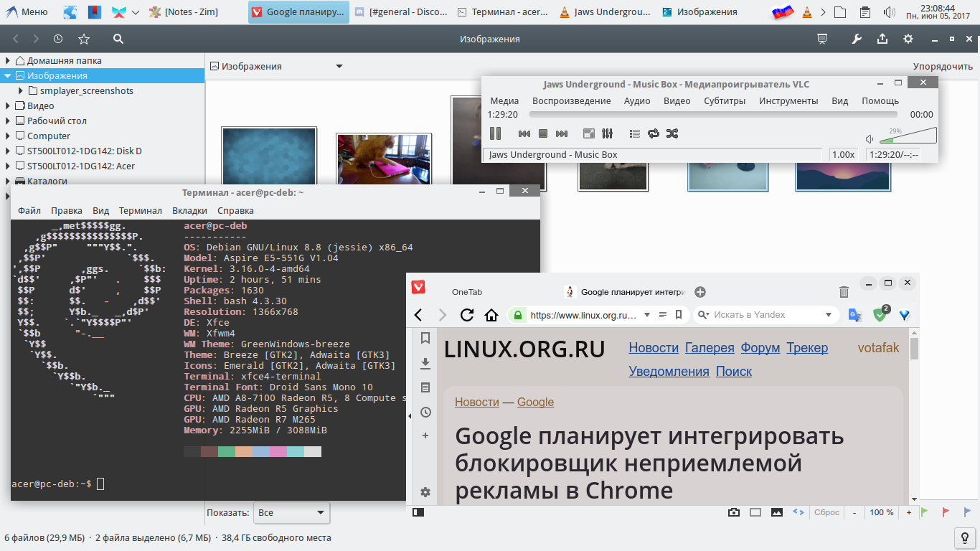Switch to OneTab tab
Screen dimensions: 980x551
pos(467,292)
